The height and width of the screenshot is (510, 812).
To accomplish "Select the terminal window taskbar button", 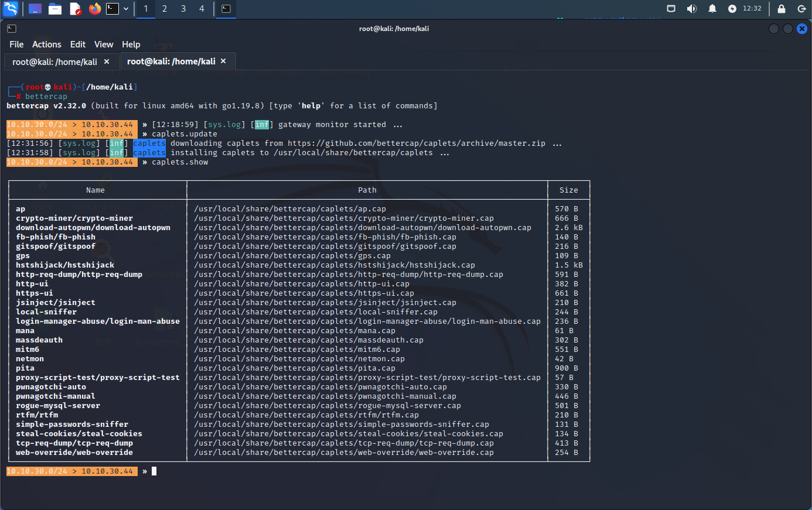I will click(x=226, y=9).
